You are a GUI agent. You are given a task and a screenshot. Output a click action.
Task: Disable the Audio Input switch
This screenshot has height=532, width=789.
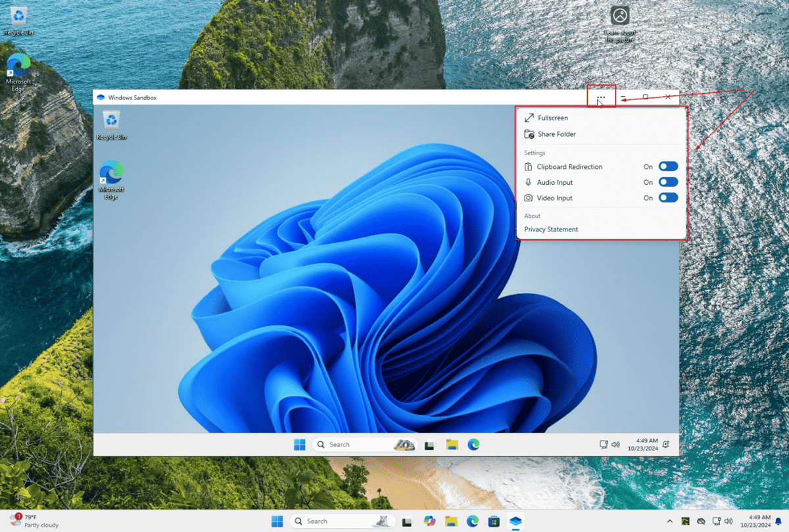pos(668,182)
